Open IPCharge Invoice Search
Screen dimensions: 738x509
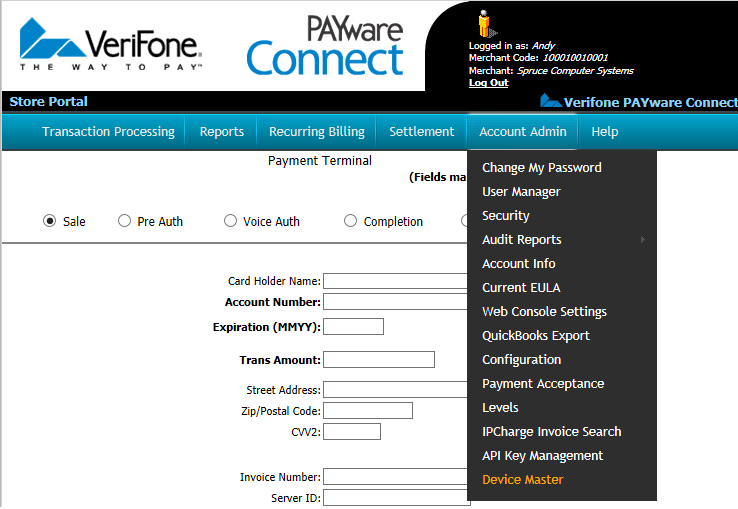552,432
